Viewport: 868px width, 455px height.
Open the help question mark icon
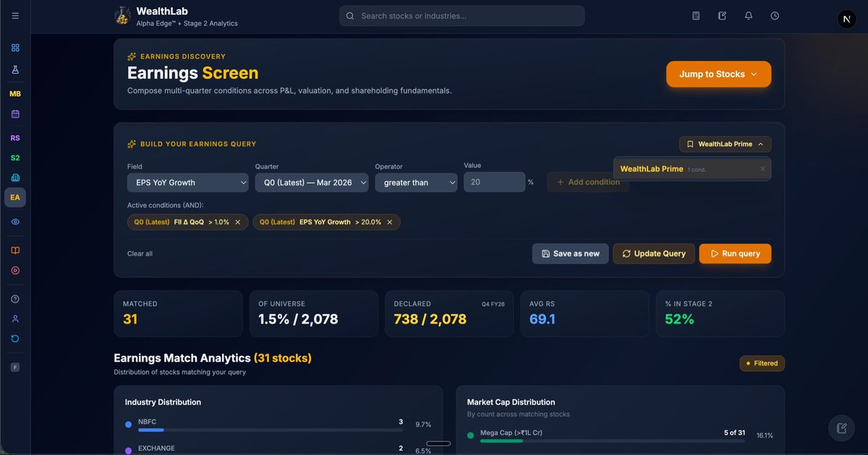[x=15, y=299]
